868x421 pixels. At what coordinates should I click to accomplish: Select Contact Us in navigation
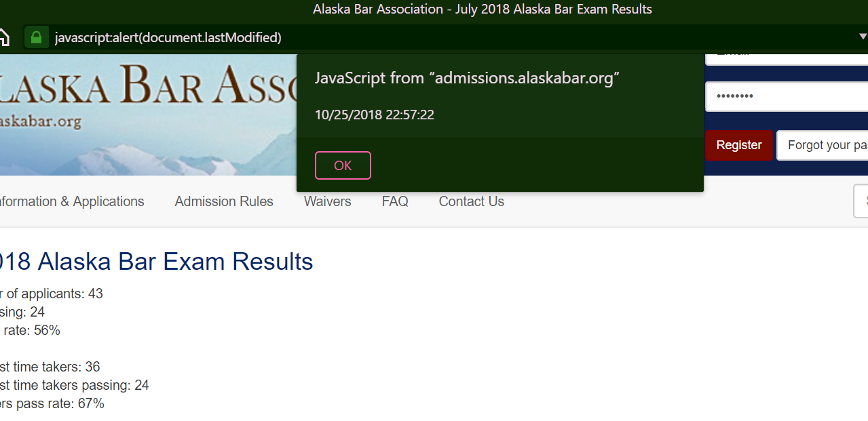click(x=472, y=201)
